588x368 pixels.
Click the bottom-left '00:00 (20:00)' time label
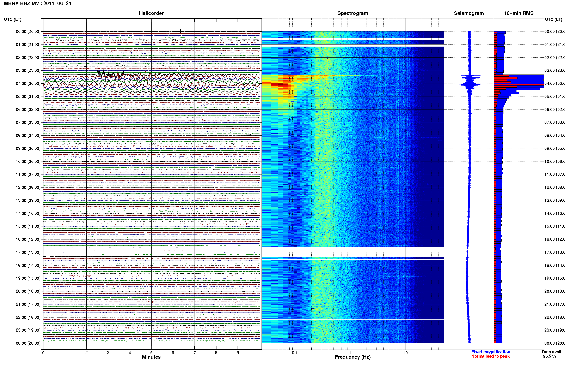pos(28,343)
